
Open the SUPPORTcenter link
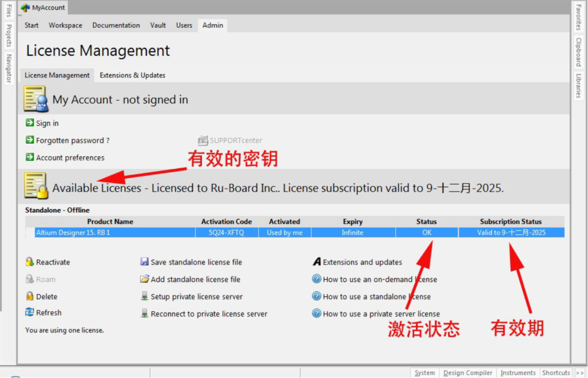(236, 140)
